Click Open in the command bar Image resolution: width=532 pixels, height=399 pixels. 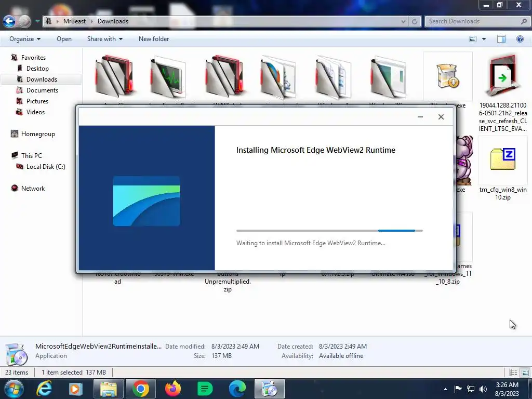pyautogui.click(x=64, y=39)
